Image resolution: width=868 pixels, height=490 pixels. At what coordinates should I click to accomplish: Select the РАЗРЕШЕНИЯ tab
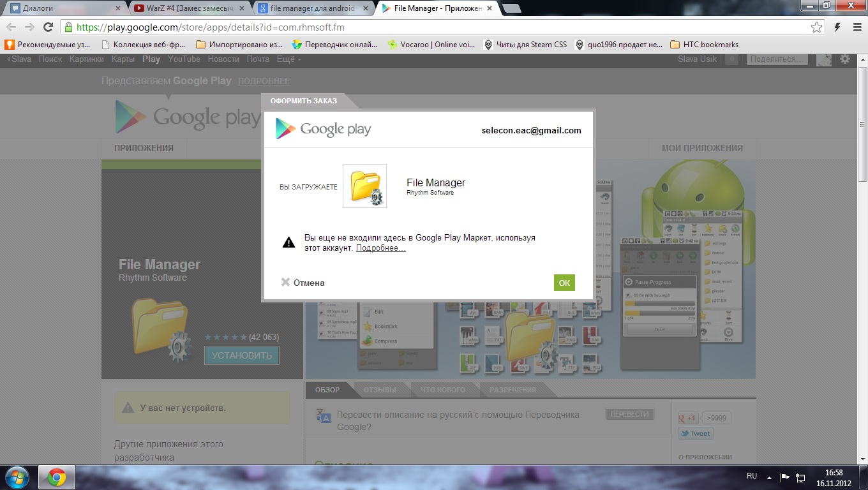pos(513,389)
